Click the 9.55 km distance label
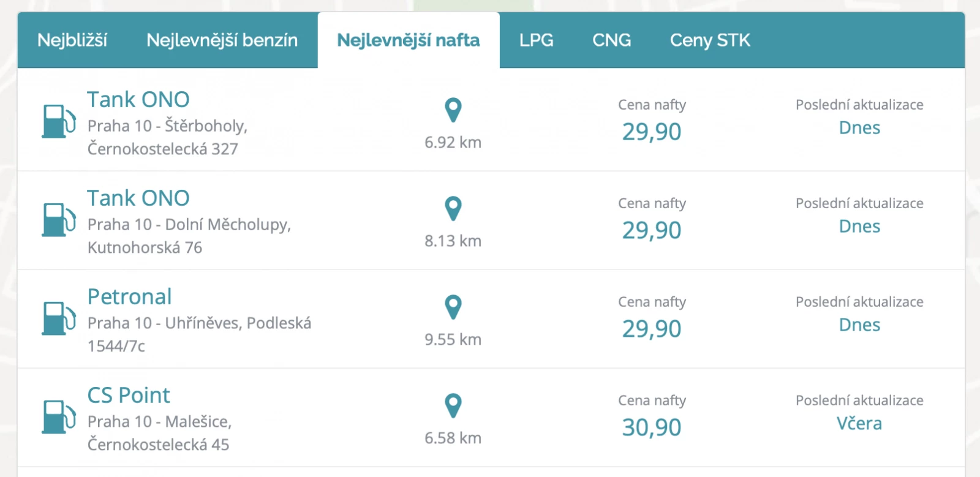The height and width of the screenshot is (477, 980). [453, 339]
